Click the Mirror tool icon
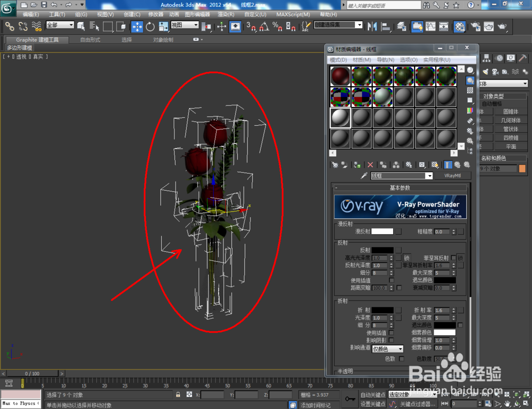This screenshot has width=532, height=409. 372,26
